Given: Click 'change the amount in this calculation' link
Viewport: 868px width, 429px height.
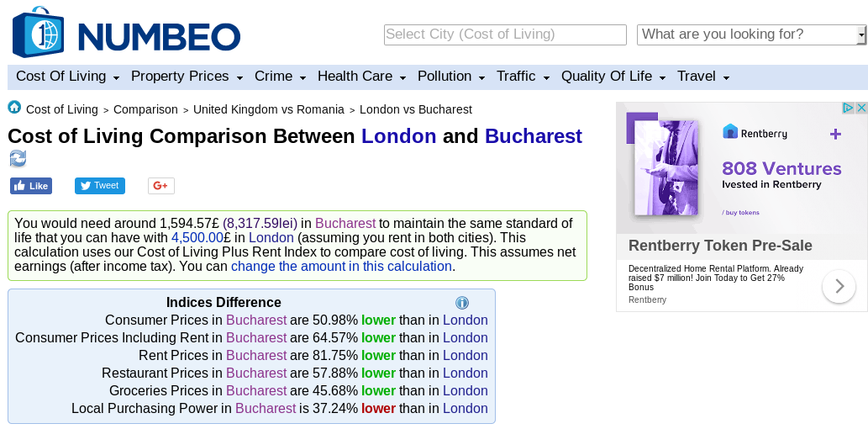Looking at the screenshot, I should (x=341, y=267).
